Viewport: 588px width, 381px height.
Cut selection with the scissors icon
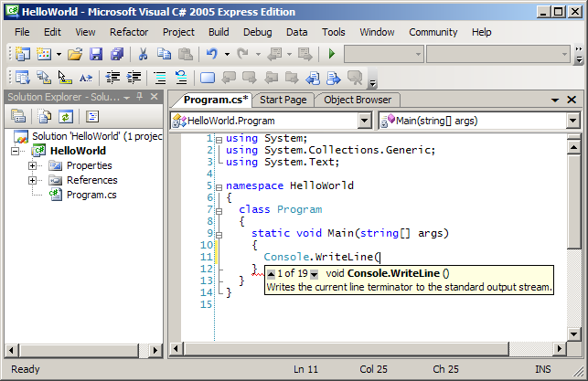click(x=143, y=54)
